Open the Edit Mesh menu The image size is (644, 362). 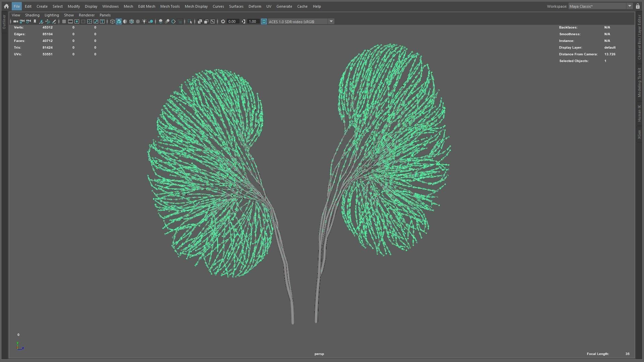click(147, 6)
